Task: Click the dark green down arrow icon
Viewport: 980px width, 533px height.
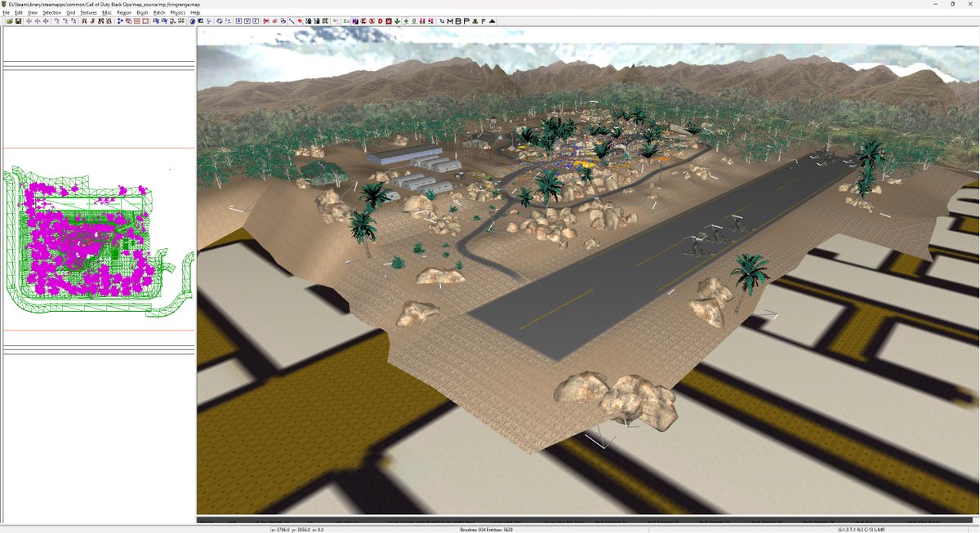Action: 397,21
